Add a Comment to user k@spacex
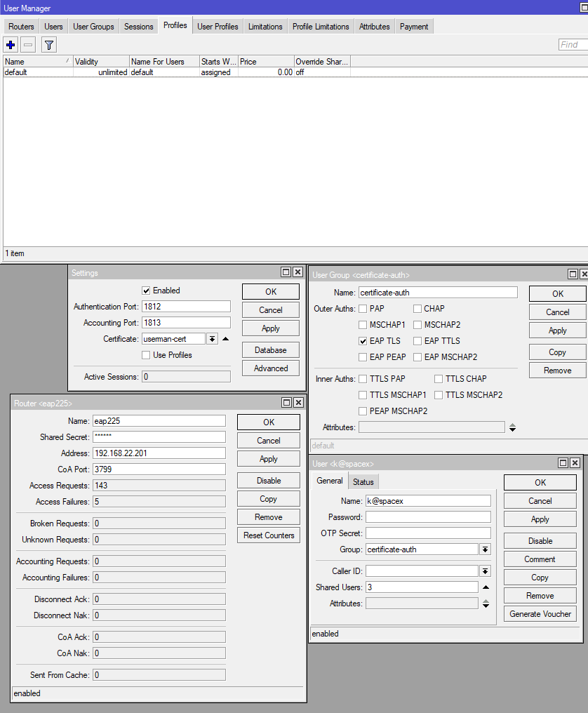This screenshot has width=588, height=713. [x=540, y=559]
